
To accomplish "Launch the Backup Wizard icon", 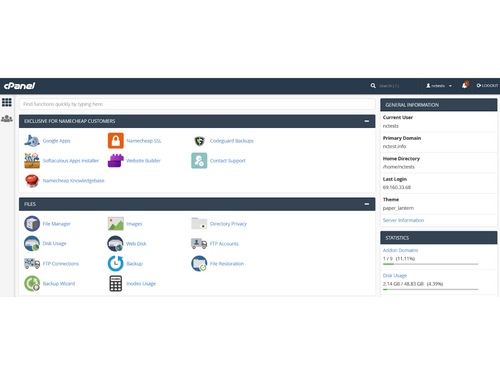I will 32,283.
